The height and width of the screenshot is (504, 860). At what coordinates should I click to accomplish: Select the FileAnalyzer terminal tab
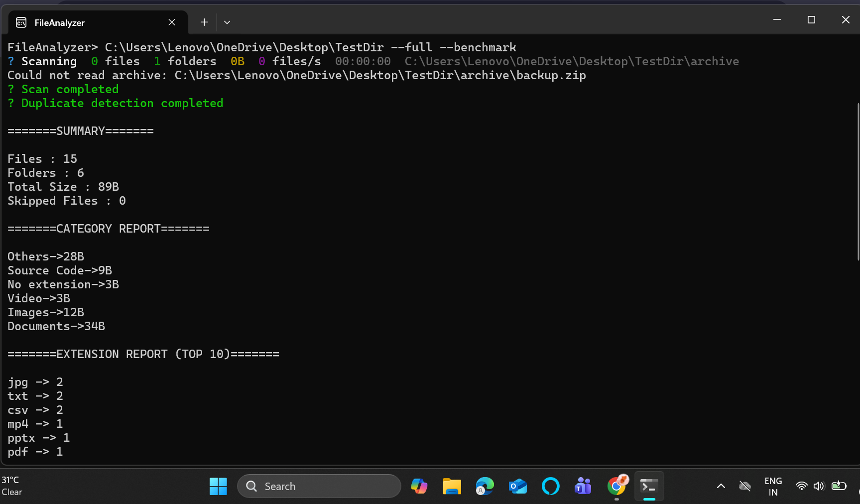[98, 22]
